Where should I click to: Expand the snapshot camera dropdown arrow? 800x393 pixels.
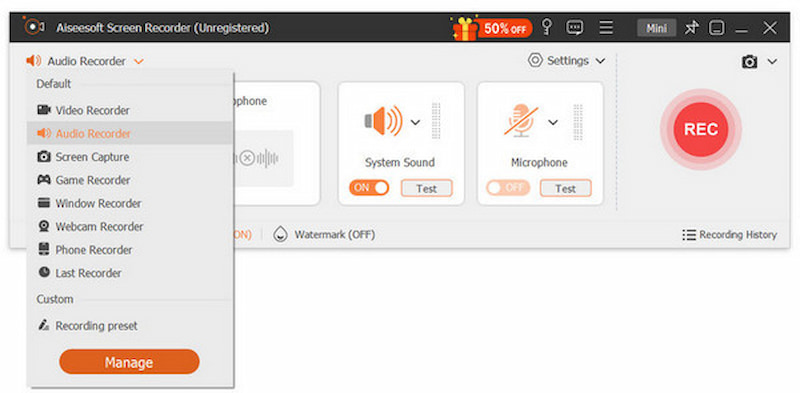pyautogui.click(x=772, y=62)
